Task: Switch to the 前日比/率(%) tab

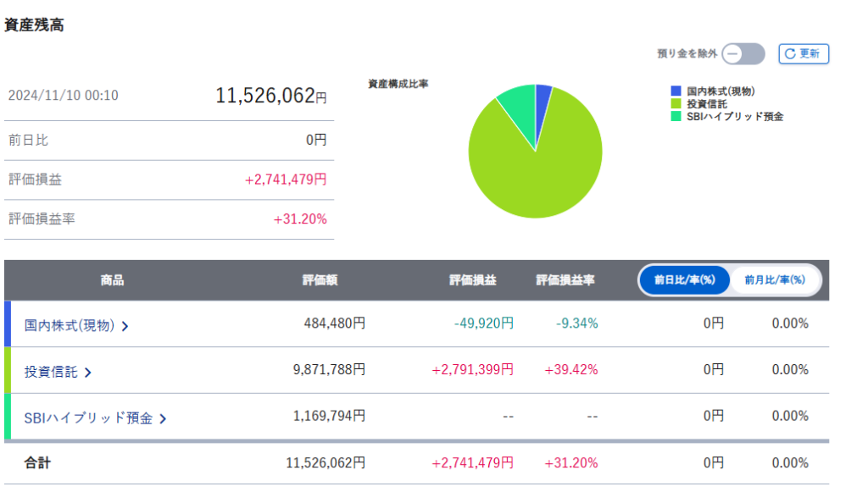Action: coord(684,279)
